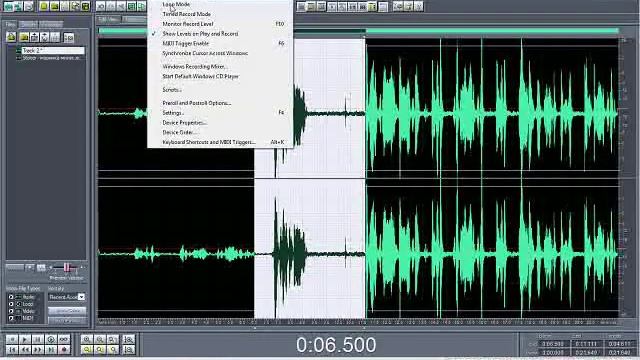Click the Play button in transport

[24, 339]
